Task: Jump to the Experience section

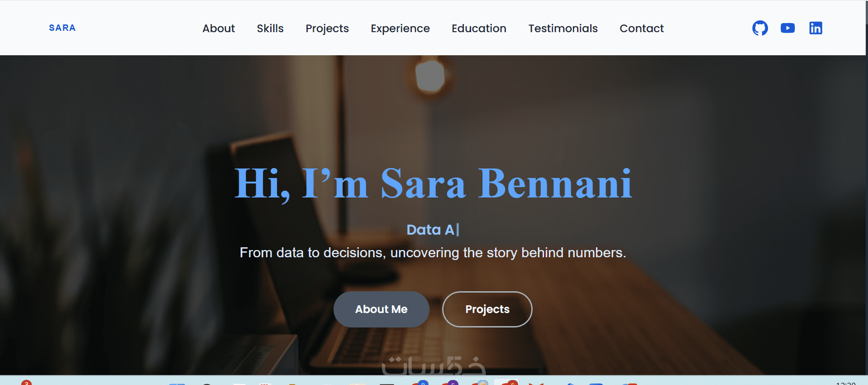Action: pyautogui.click(x=400, y=29)
